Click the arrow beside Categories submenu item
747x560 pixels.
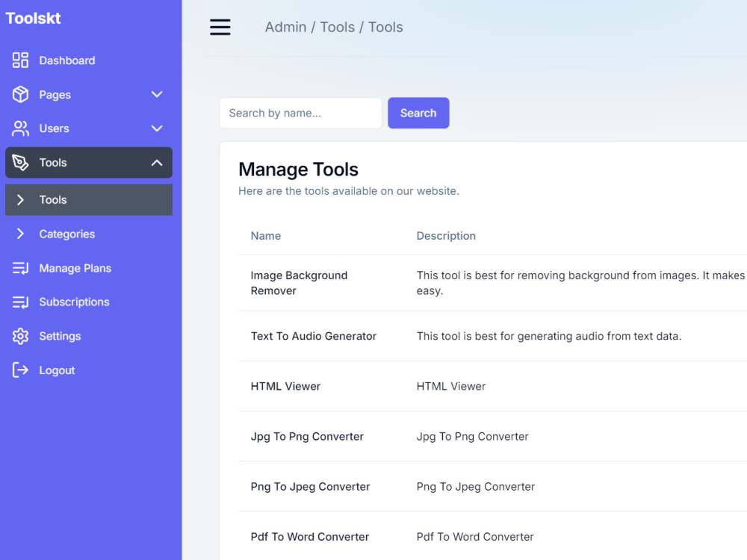click(20, 234)
